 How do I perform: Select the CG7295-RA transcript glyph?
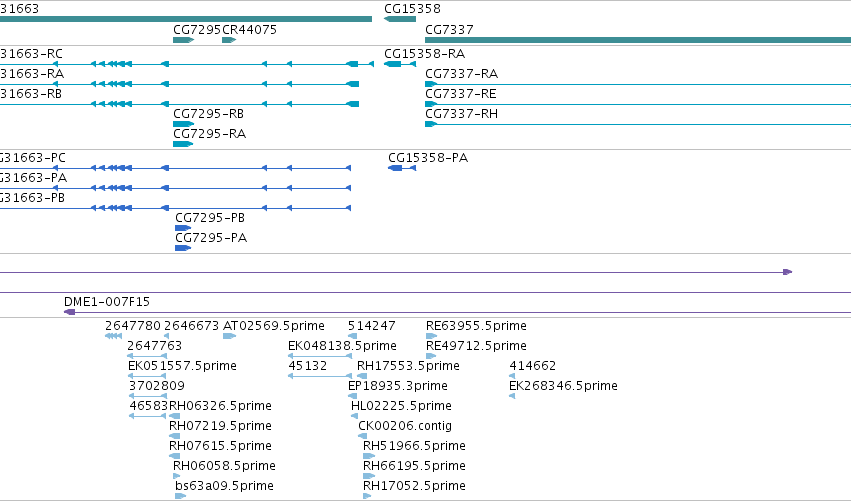183,144
